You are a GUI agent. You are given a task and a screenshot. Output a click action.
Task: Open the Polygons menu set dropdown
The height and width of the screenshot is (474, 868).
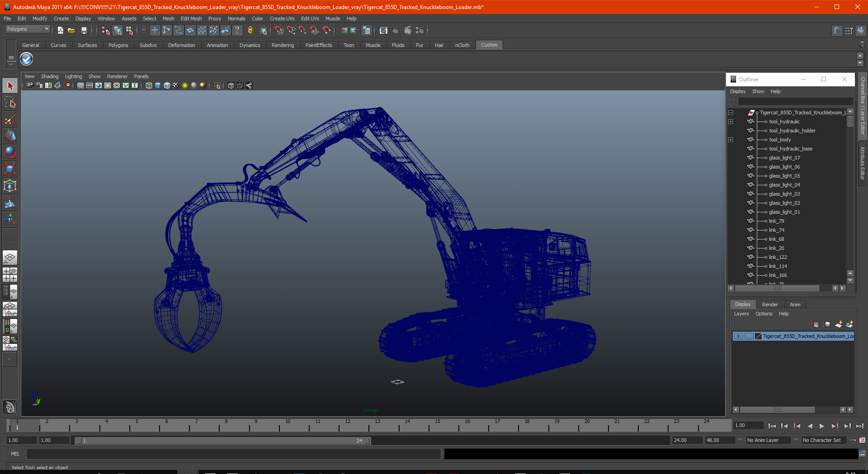(x=28, y=29)
